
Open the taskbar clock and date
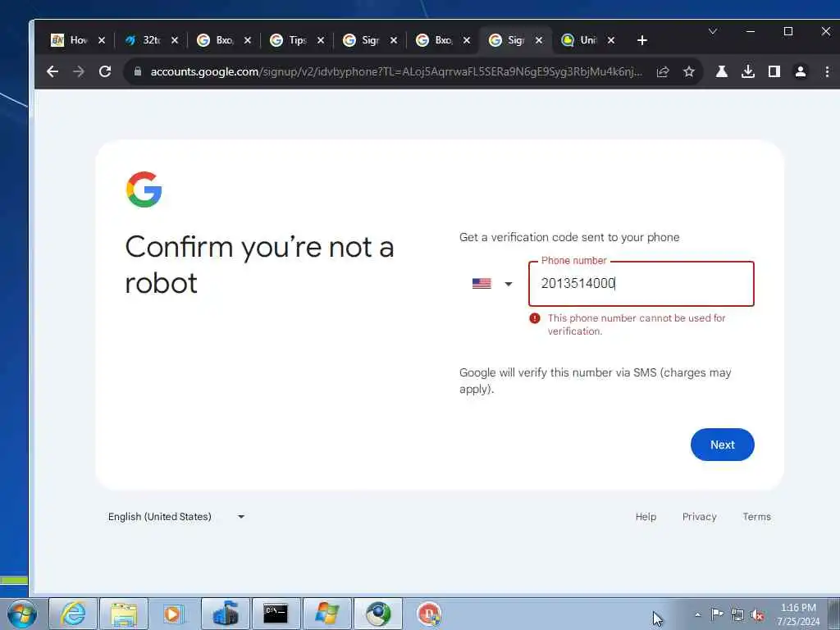pyautogui.click(x=798, y=614)
